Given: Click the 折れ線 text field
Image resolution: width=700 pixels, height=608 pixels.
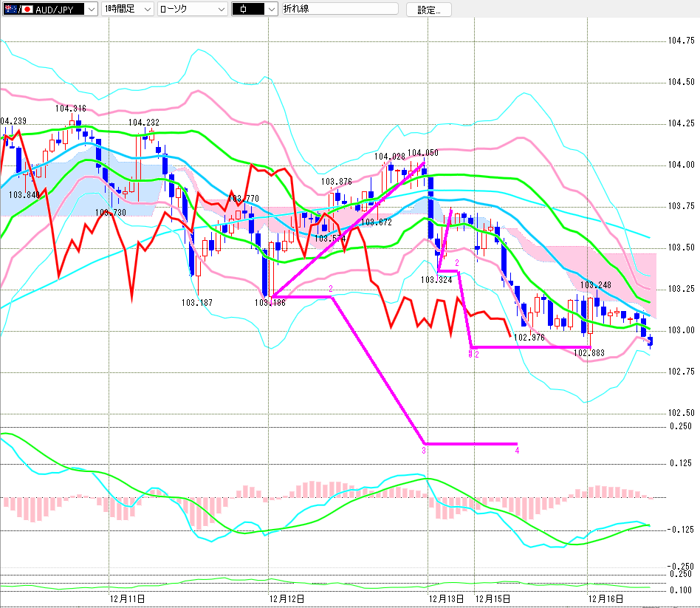Looking at the screenshot, I should pos(340,9).
